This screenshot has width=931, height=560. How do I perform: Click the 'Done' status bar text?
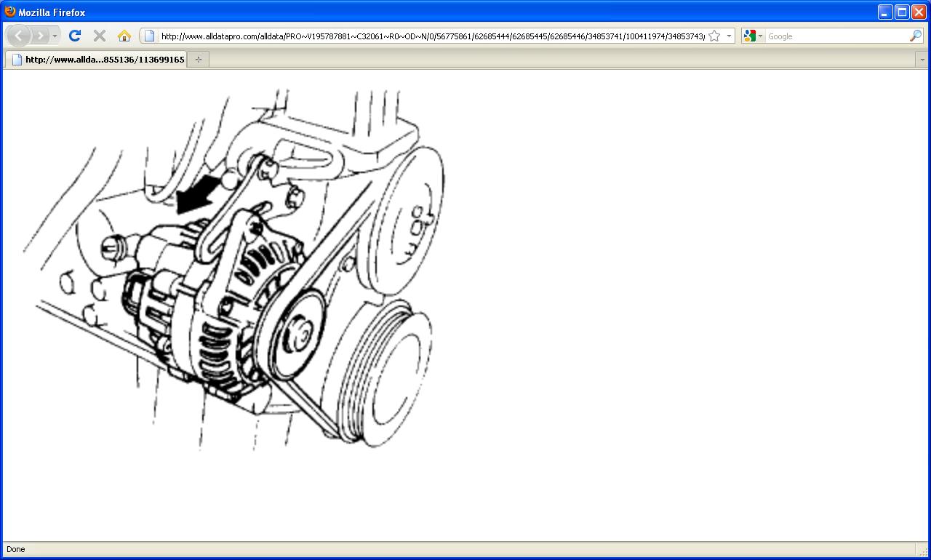(15, 549)
